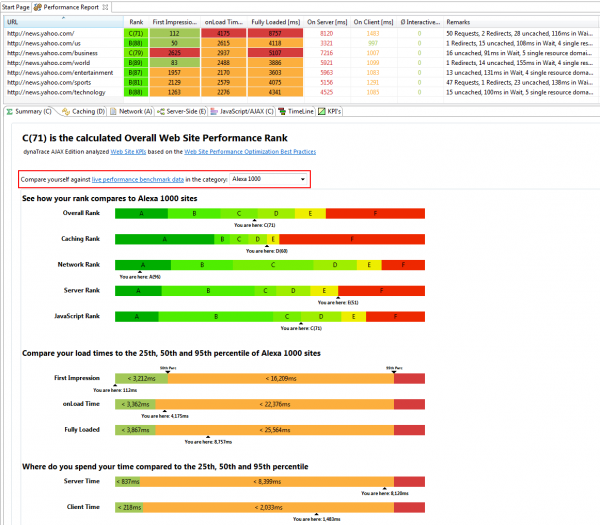Sort by Fully Loaded [ms] column
The height and width of the screenshot is (525, 600).
click(x=276, y=22)
